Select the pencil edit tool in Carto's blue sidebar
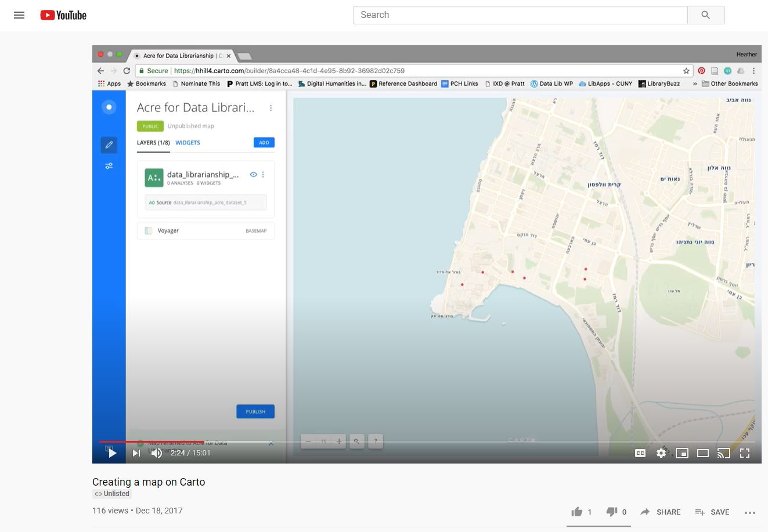This screenshot has height=532, width=768. pos(109,144)
